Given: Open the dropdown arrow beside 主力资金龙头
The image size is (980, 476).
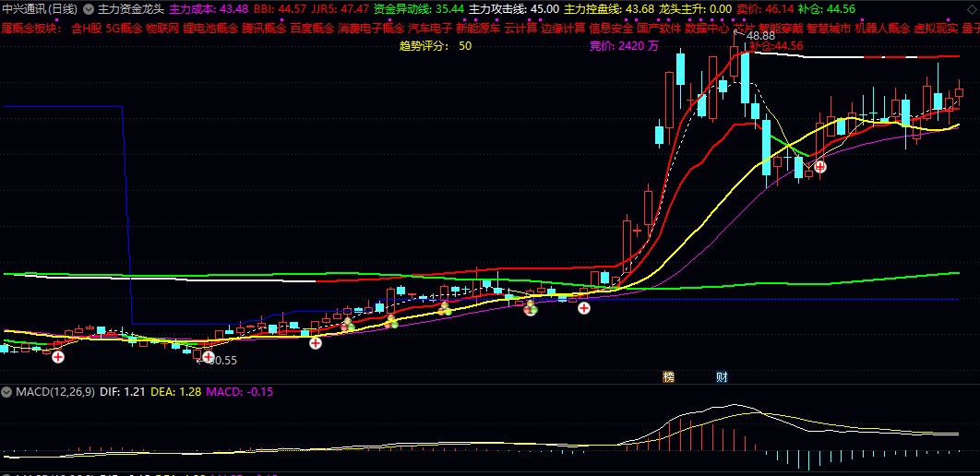Looking at the screenshot, I should pos(88,9).
